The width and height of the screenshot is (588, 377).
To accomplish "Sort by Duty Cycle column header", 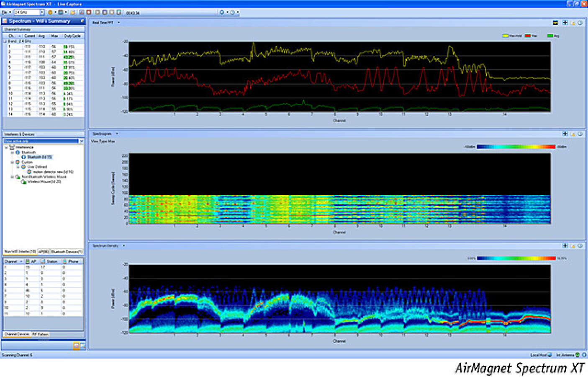I will pyautogui.click(x=72, y=36).
